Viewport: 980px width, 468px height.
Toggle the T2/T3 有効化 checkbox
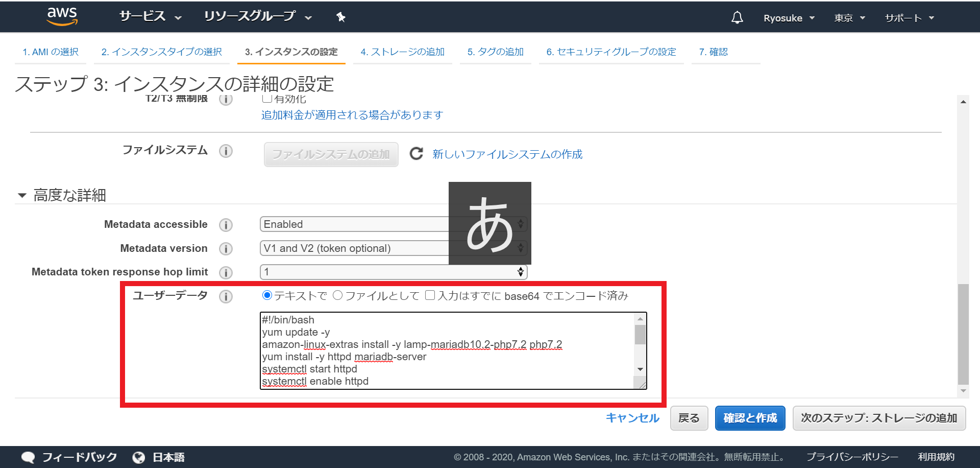pos(266,99)
